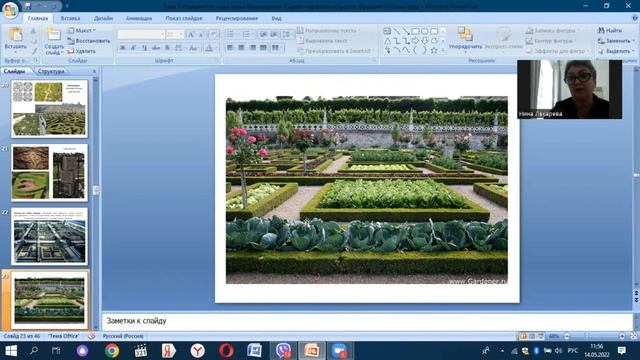Click Заметки к слайду notes field
The image size is (640, 360).
(x=367, y=321)
